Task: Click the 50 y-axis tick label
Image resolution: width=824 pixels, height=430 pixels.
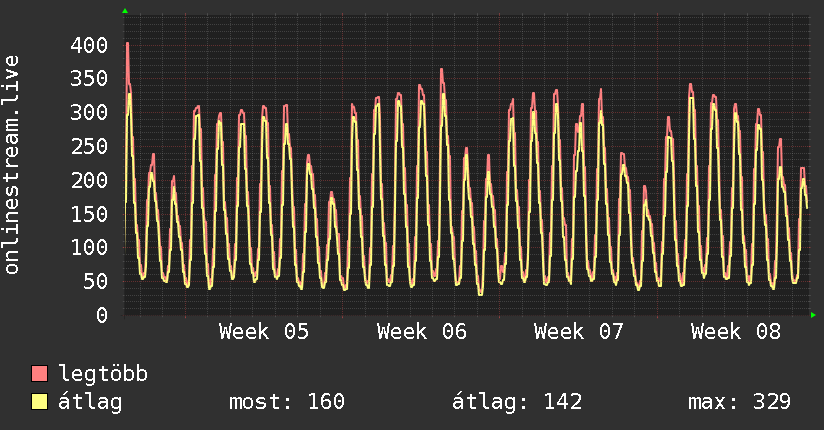Action: click(96, 281)
